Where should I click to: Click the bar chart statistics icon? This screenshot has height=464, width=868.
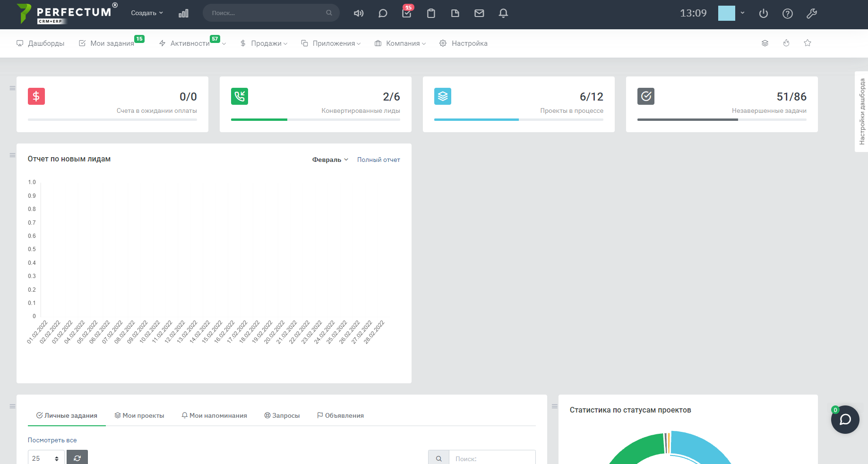pos(183,13)
